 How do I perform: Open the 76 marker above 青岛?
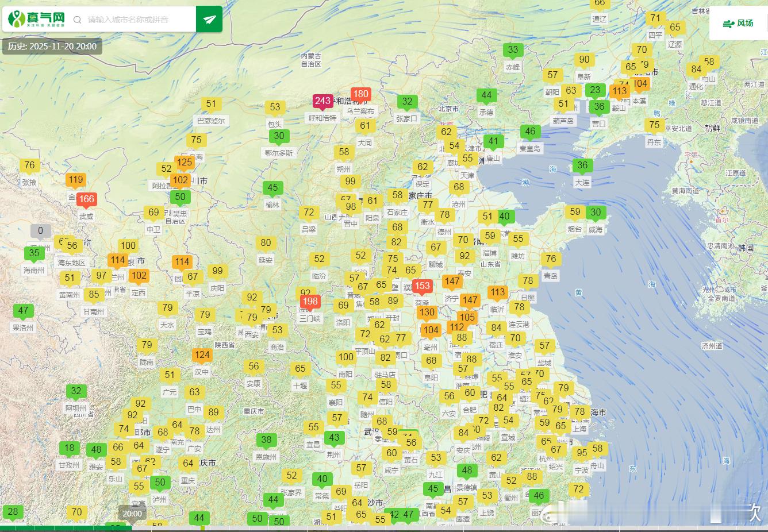(x=551, y=259)
